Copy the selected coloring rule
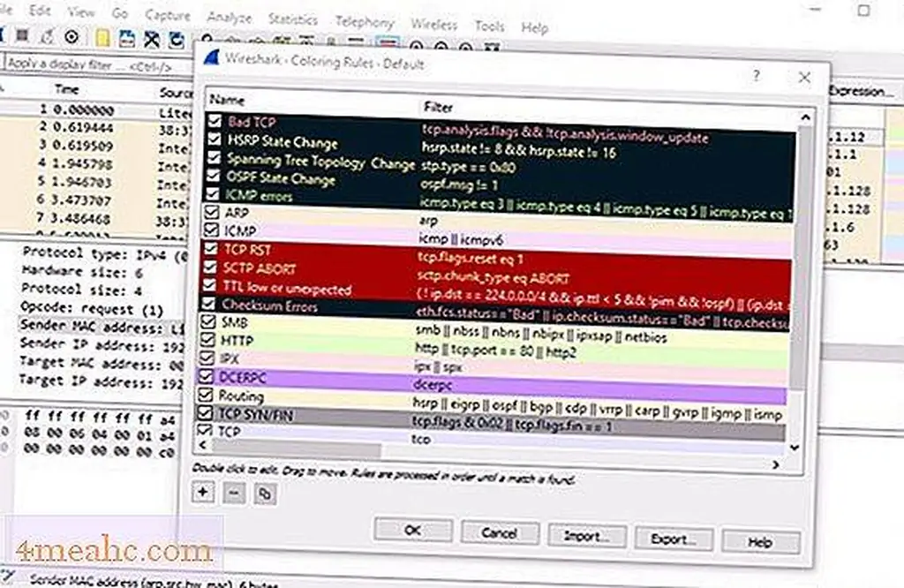This screenshot has height=588, width=904. tap(265, 494)
